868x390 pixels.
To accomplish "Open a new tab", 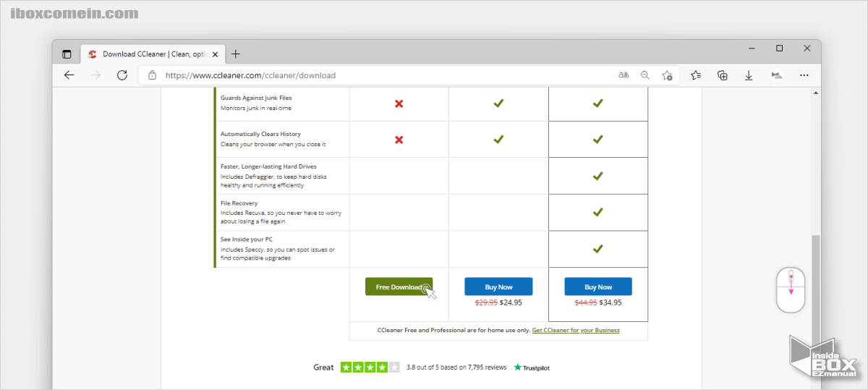I will [x=236, y=54].
